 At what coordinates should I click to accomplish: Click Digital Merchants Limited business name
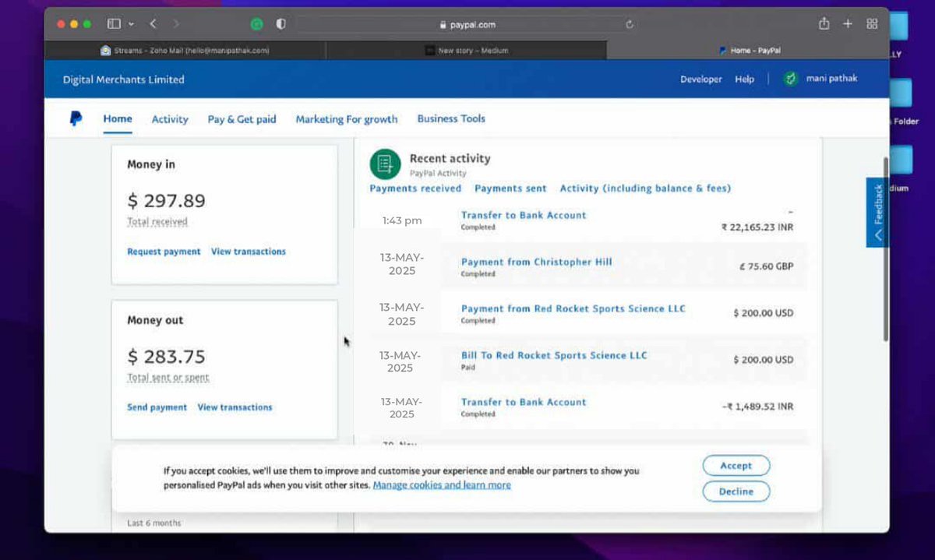[124, 79]
